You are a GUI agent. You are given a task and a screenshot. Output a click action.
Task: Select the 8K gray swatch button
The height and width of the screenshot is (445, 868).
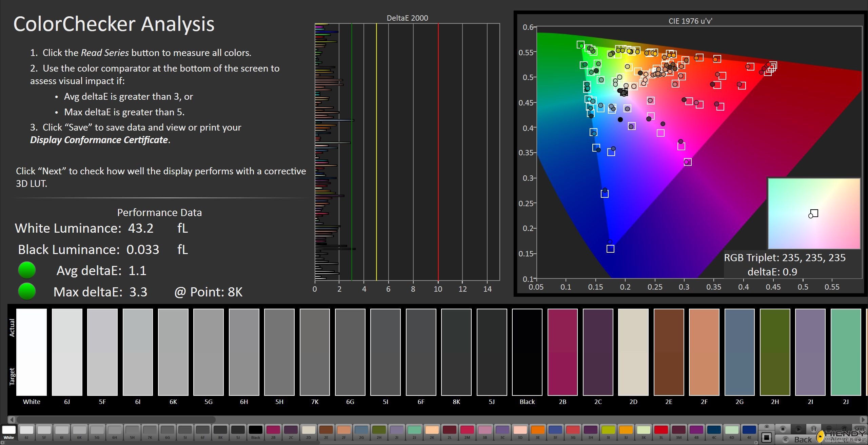tap(220, 432)
